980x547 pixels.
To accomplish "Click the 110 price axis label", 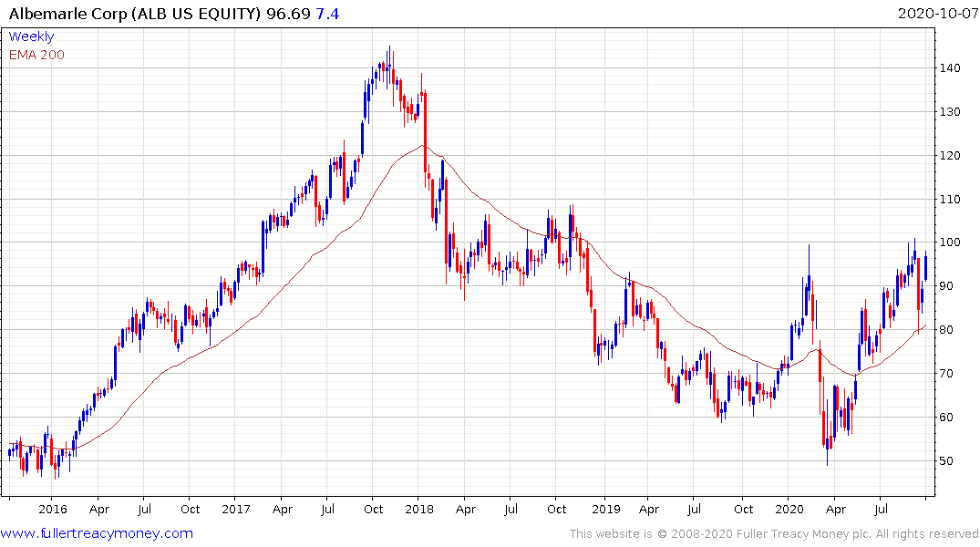I will 950,200.
